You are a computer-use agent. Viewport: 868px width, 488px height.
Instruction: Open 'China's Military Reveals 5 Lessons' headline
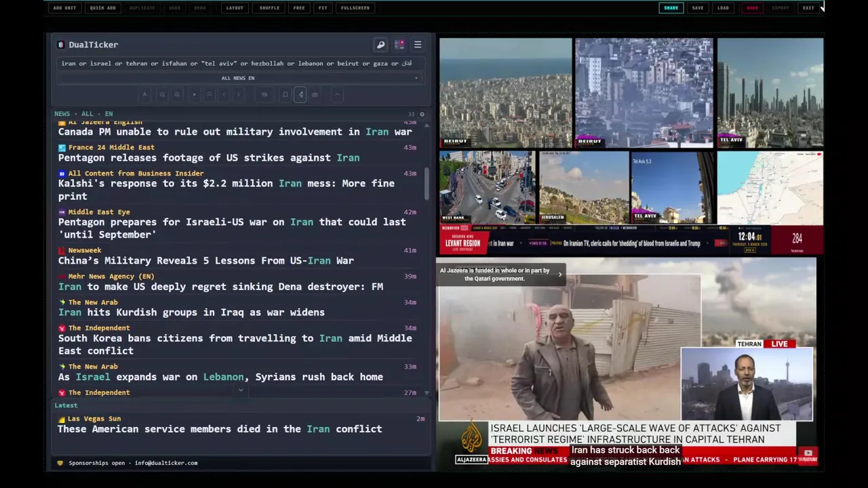206,261
